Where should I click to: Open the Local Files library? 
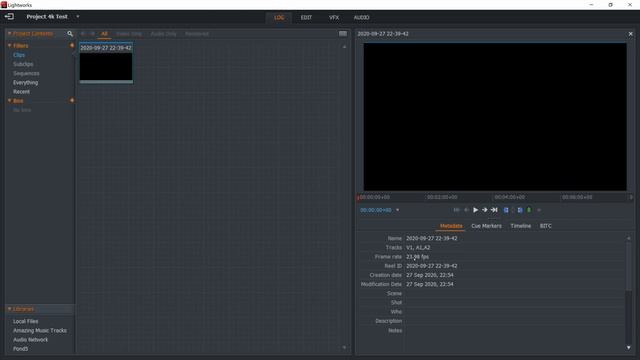point(25,321)
